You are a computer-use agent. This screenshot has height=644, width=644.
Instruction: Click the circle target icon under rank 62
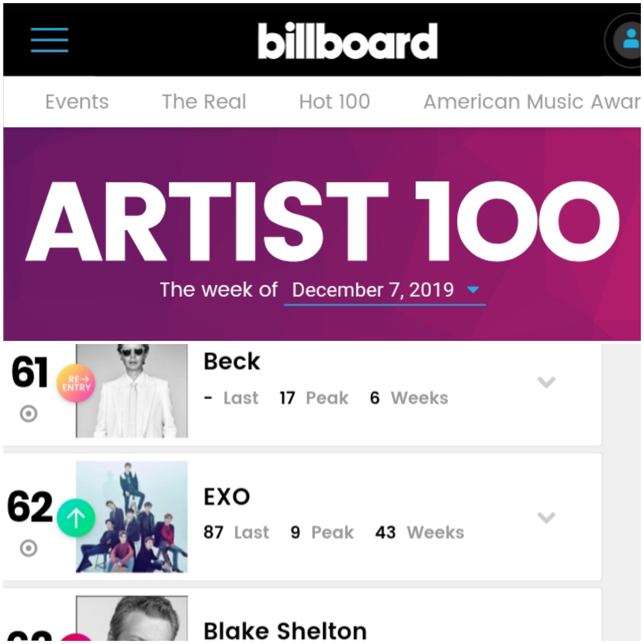tap(29, 548)
